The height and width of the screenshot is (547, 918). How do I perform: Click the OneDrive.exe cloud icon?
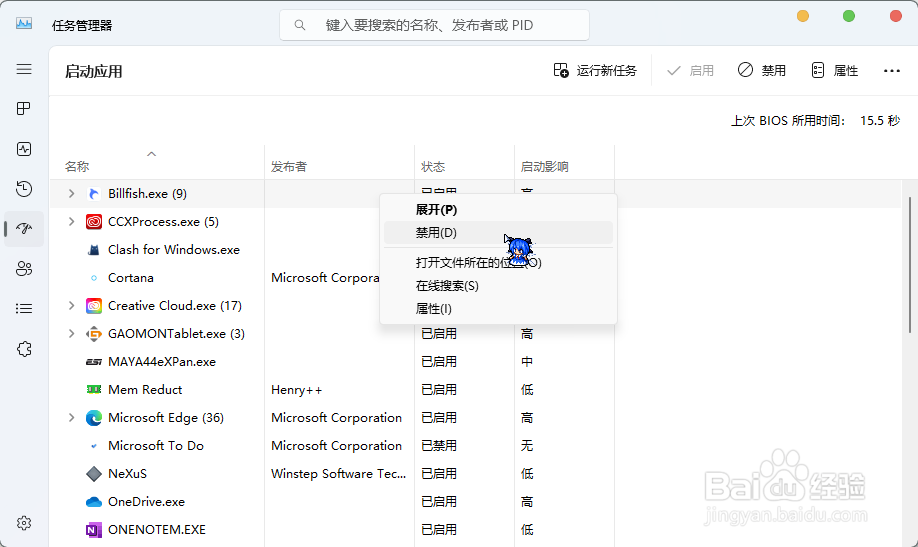tap(94, 502)
